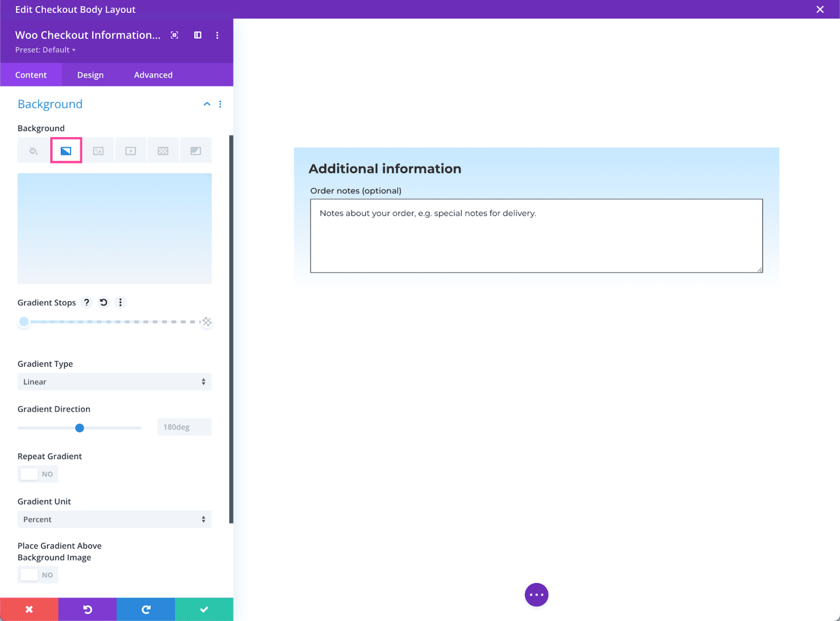
Task: Switch to the Design tab
Action: (90, 74)
